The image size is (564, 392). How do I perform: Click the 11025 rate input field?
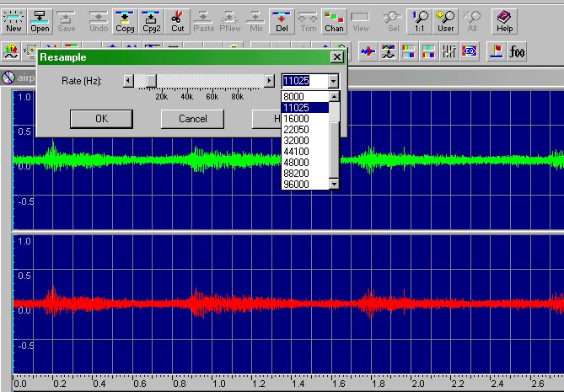(x=305, y=81)
